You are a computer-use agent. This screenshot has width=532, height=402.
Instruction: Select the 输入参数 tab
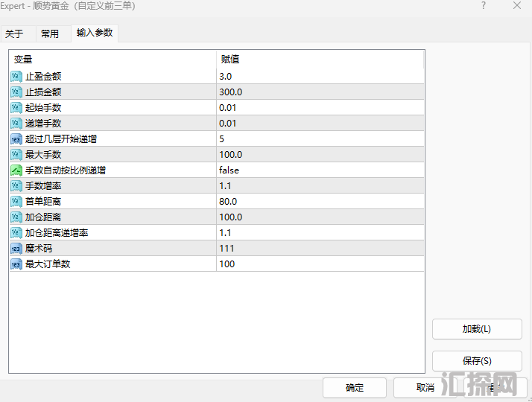point(95,33)
